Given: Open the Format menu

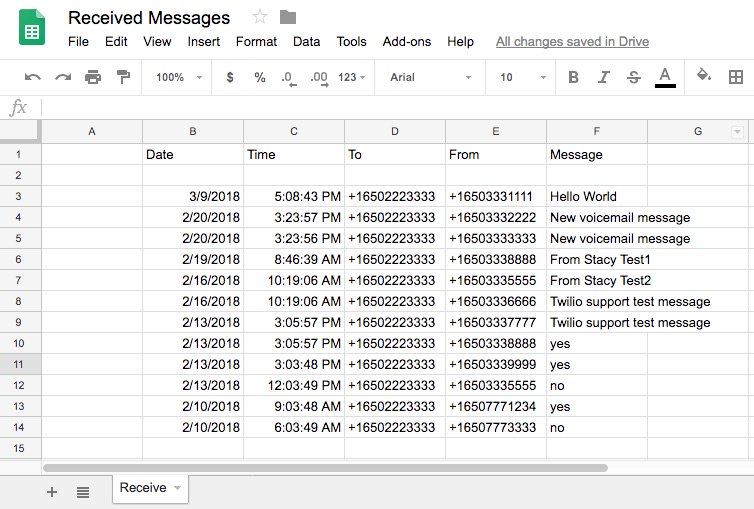Looking at the screenshot, I should (256, 42).
